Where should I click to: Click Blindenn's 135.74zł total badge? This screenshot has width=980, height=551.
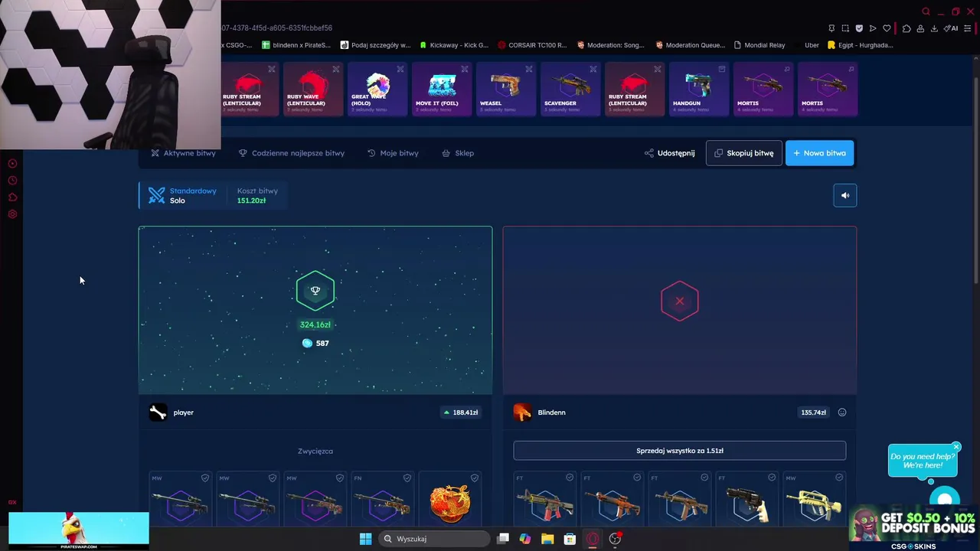[813, 412]
